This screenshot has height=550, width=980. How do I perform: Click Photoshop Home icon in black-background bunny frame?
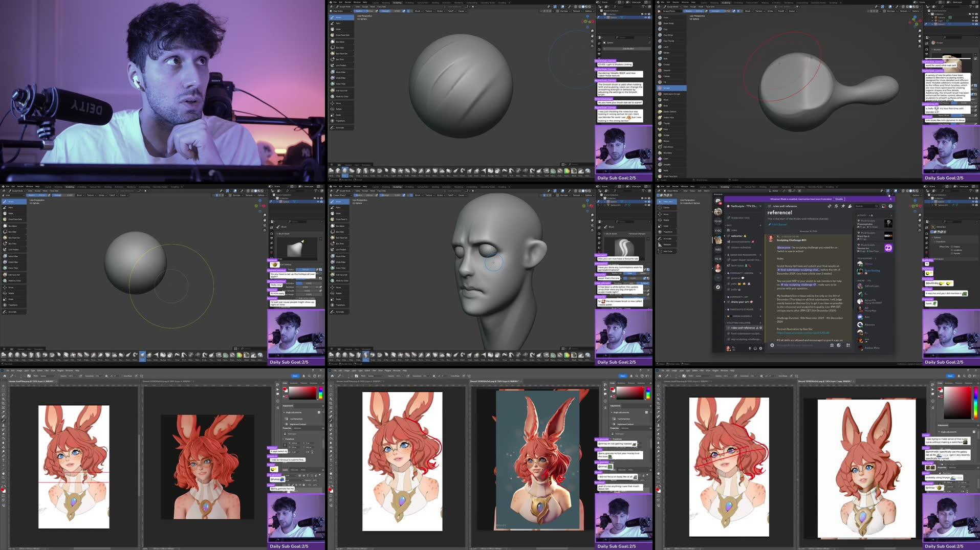pos(5,376)
